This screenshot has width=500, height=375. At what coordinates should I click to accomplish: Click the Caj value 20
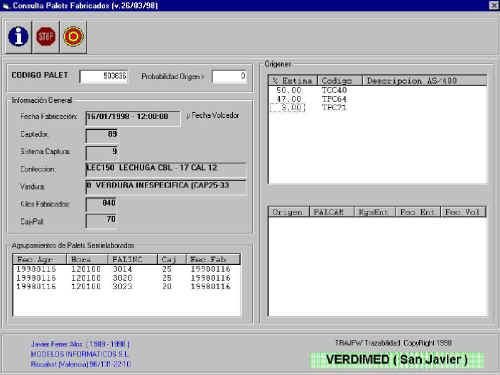pos(167,286)
